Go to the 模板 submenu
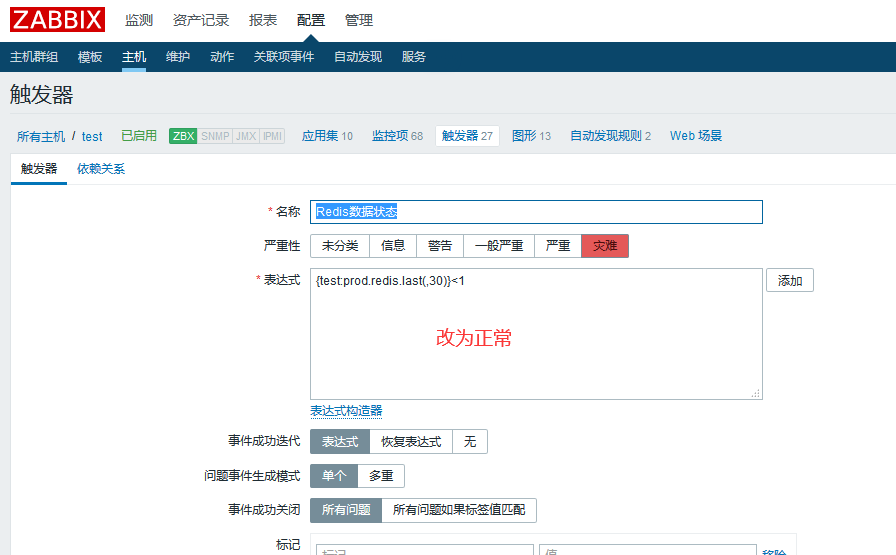 pyautogui.click(x=90, y=57)
